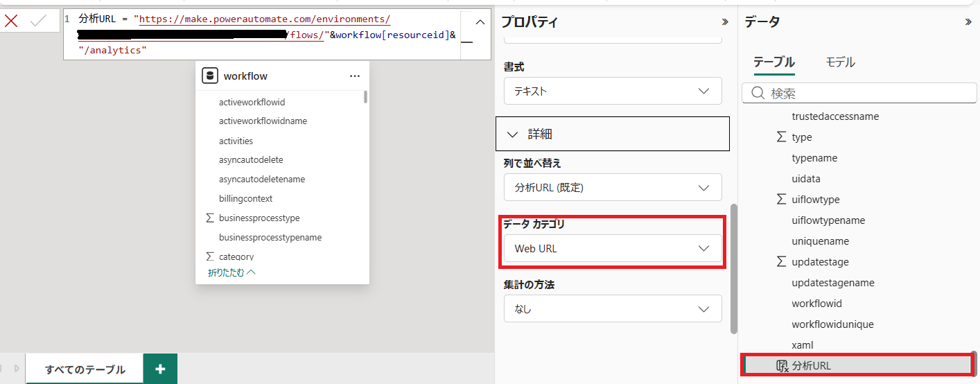Select workflowidunique in the データ pane
The width and height of the screenshot is (980, 384).
[832, 324]
